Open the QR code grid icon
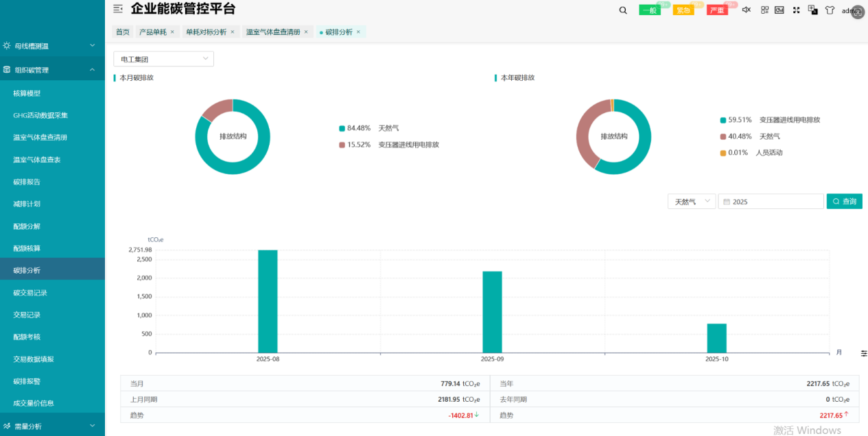868x436 pixels. coord(764,10)
